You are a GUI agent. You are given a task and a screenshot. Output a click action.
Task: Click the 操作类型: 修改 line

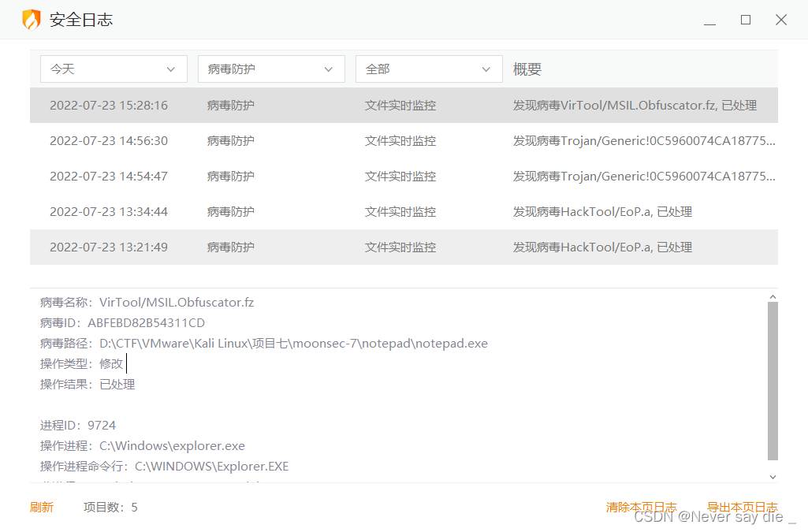(81, 364)
